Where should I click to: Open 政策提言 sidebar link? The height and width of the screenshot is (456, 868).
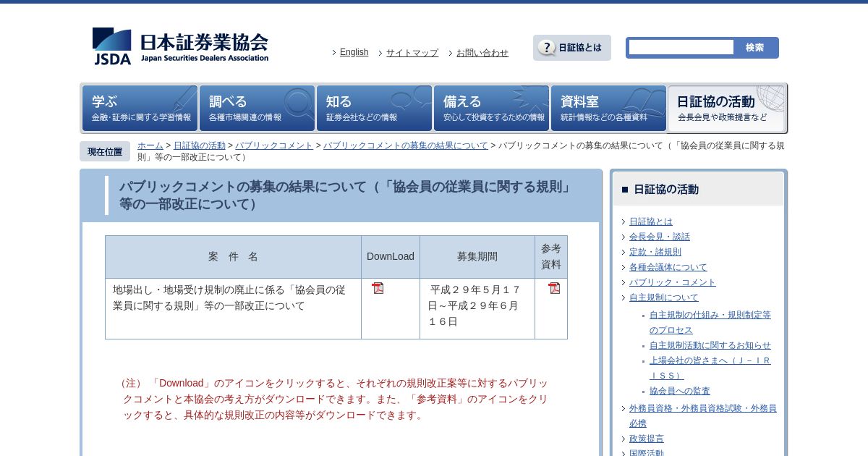[647, 439]
